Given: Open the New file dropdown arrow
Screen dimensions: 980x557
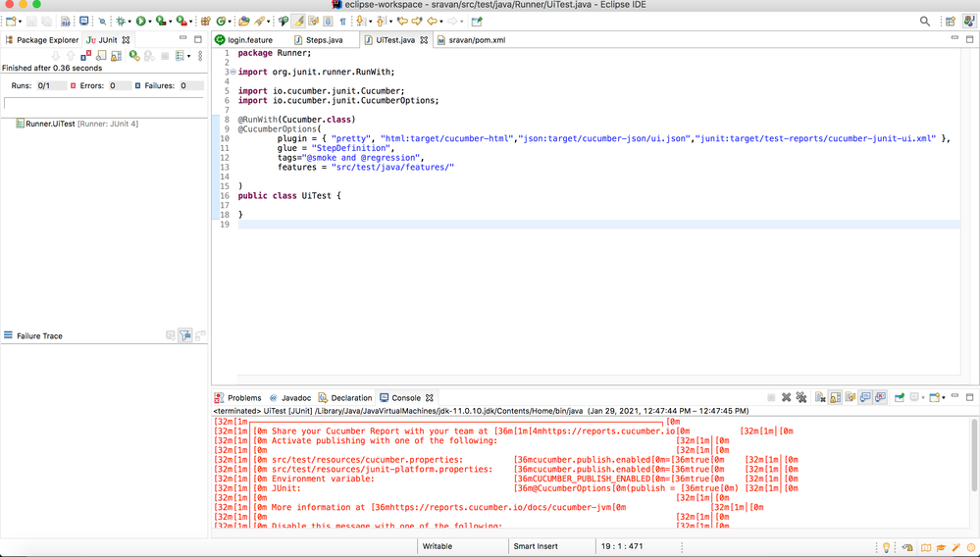Looking at the screenshot, I should pos(20,22).
